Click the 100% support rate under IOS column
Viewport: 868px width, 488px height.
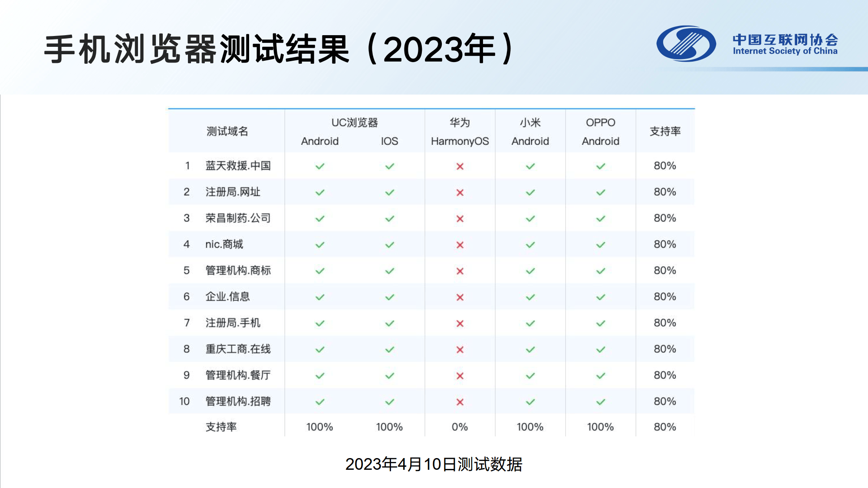tap(390, 427)
